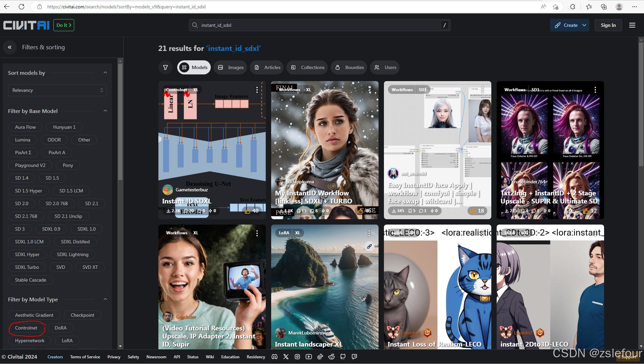Screen dimensions: 644x364
Task: Open options menu on Video Tutorial Resources card
Action: coord(257,233)
